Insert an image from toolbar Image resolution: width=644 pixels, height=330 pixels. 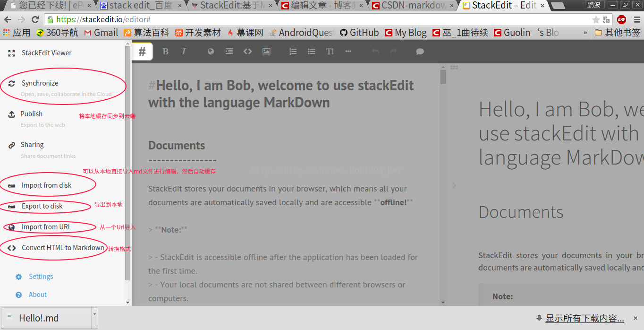(266, 52)
